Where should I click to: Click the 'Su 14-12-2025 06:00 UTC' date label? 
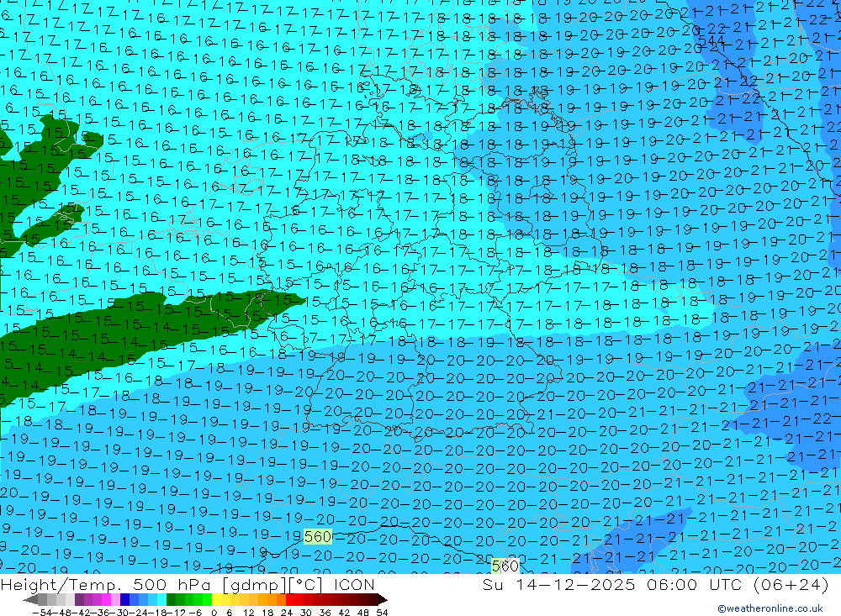point(614,584)
